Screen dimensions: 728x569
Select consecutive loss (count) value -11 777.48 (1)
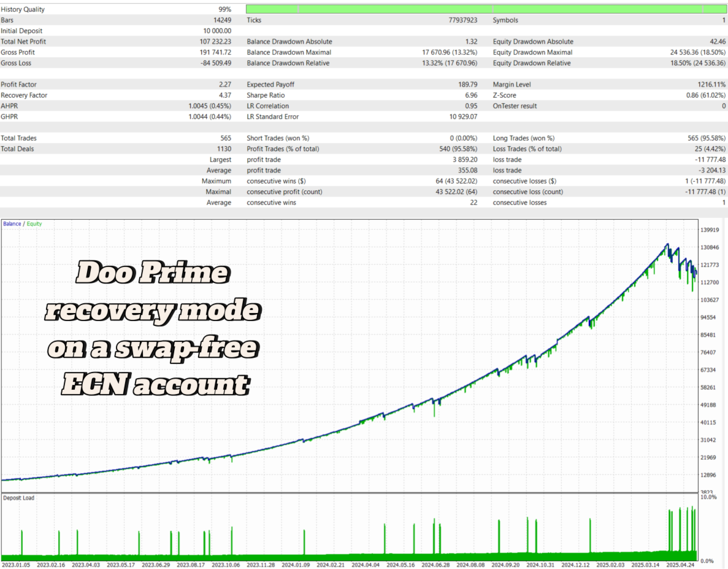(705, 191)
